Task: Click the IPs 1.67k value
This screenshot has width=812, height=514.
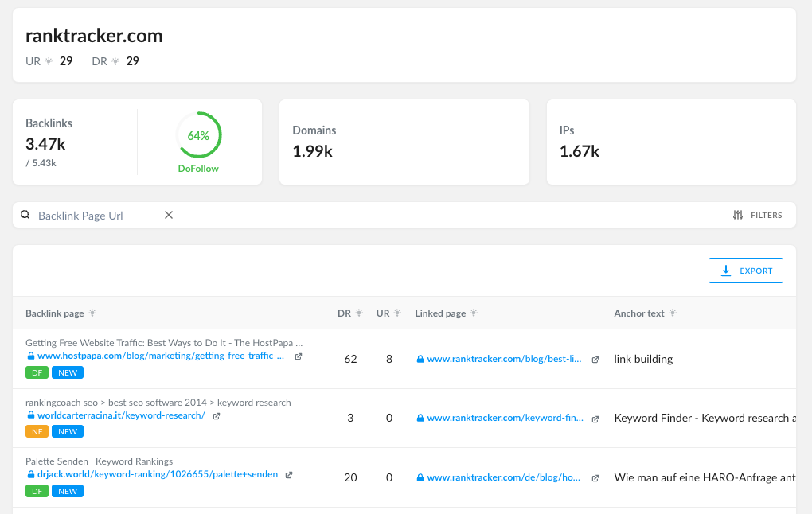Action: tap(579, 151)
